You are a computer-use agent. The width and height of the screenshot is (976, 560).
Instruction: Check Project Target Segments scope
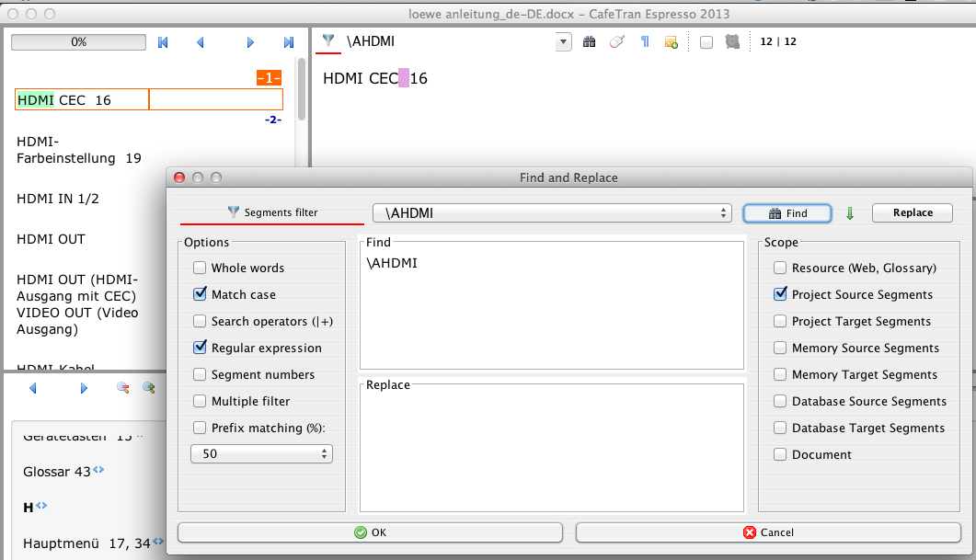coord(780,322)
